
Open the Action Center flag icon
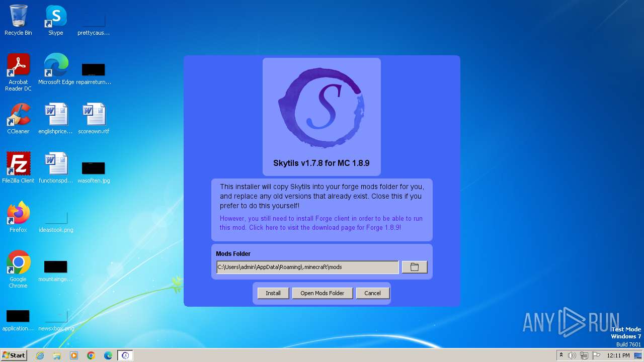click(x=596, y=355)
